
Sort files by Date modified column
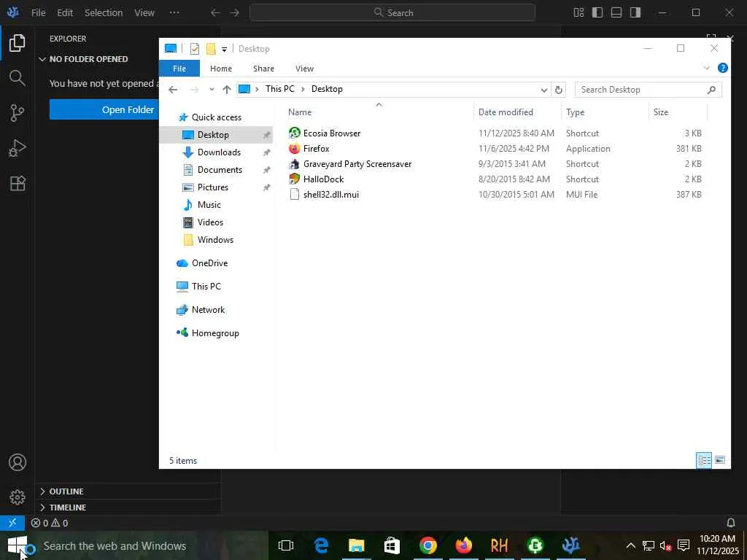(506, 112)
